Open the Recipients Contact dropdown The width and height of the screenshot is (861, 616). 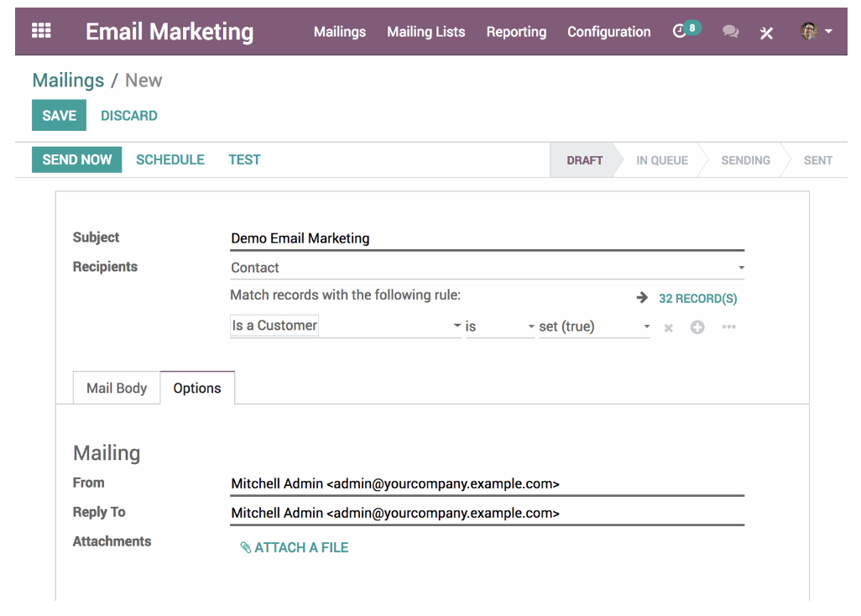(487, 268)
